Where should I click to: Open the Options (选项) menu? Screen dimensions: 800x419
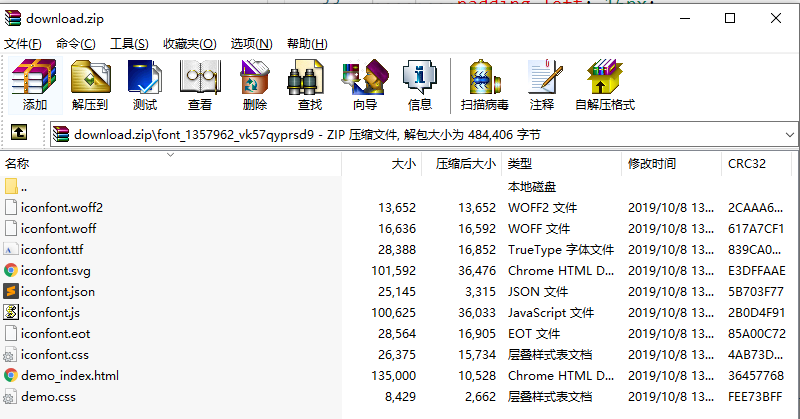click(x=252, y=44)
